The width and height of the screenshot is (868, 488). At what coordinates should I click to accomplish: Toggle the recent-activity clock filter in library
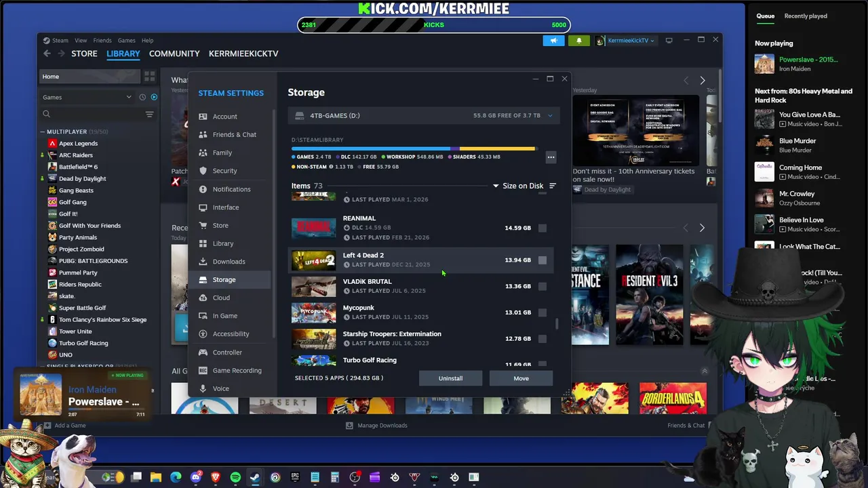142,97
